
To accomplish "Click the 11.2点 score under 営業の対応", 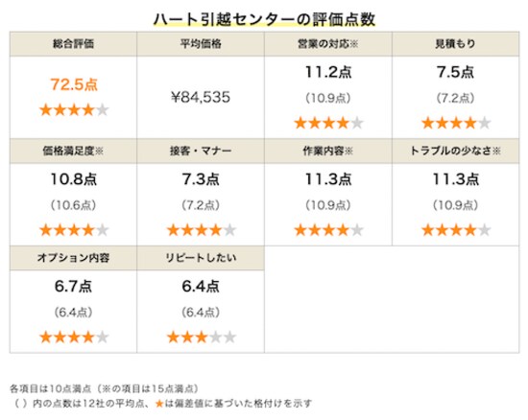I will pos(328,72).
